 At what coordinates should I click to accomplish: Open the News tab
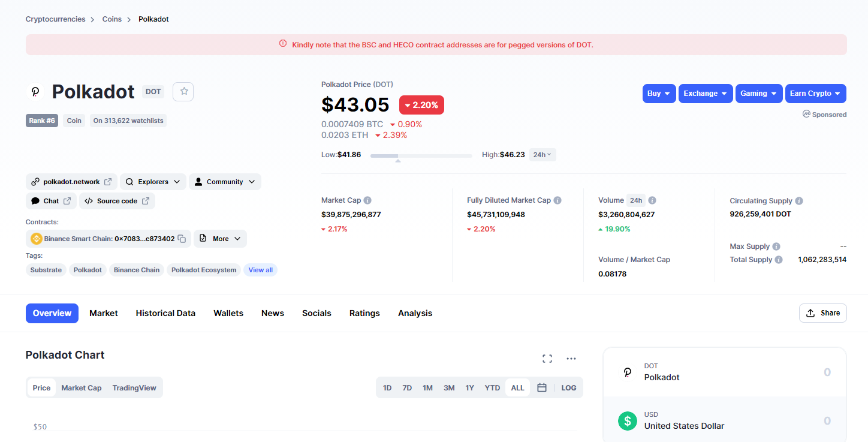tap(273, 313)
